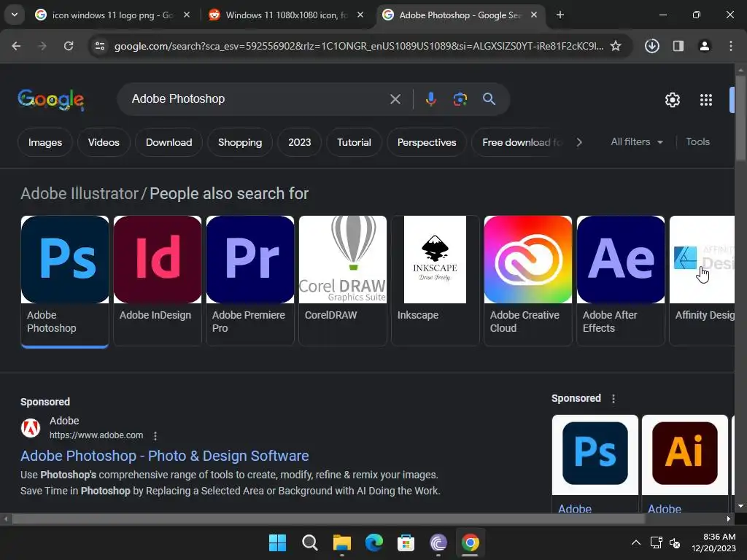The width and height of the screenshot is (747, 560).
Task: Show more filter chips arrow
Action: [x=578, y=142]
